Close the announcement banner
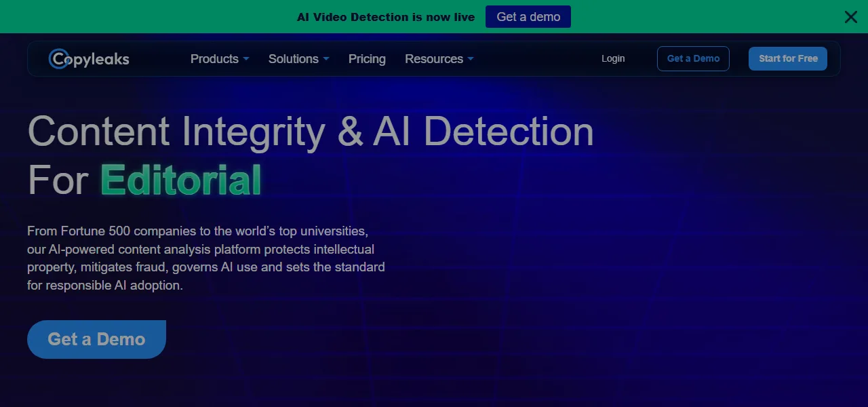Image resolution: width=868 pixels, height=407 pixels. tap(850, 17)
